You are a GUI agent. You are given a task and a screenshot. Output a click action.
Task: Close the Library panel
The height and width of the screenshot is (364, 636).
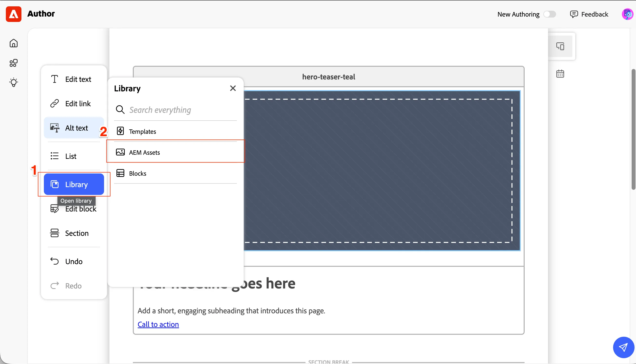[233, 88]
